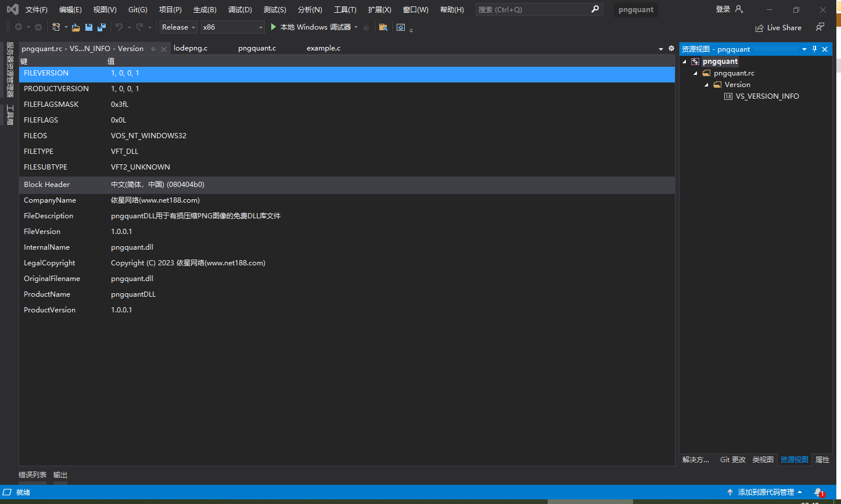Click the toolbar window icon beside find in files
This screenshot has width=841, height=504.
(x=401, y=27)
